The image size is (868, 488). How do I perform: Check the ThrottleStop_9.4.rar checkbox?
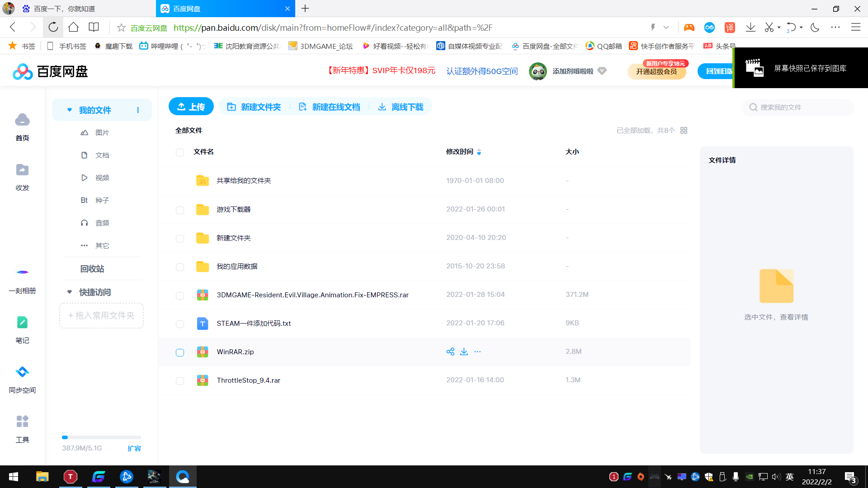tap(180, 381)
